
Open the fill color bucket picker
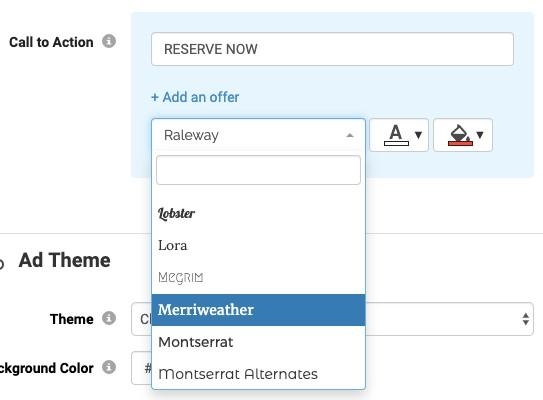[463, 135]
